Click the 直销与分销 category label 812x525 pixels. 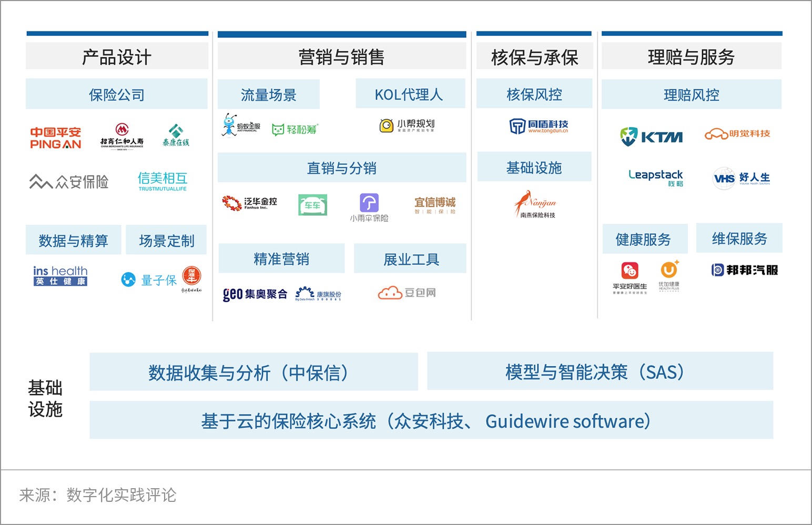coord(342,168)
